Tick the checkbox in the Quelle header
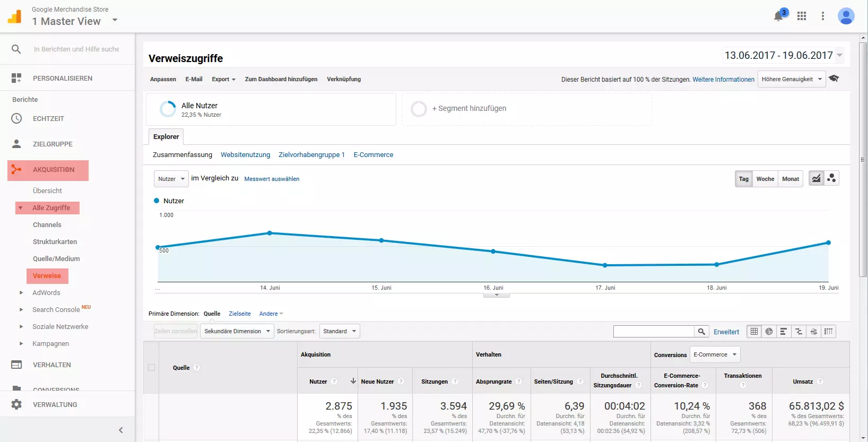868x442 pixels. pyautogui.click(x=152, y=367)
